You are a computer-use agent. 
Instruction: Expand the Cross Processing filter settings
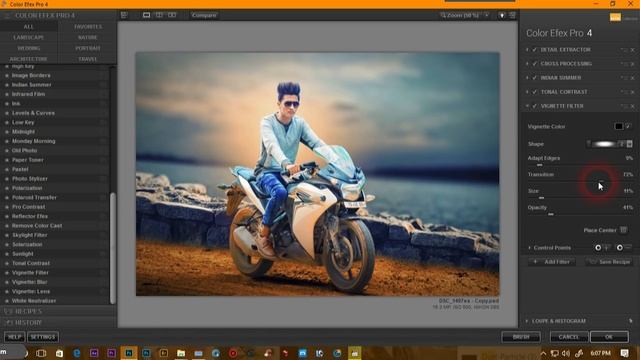527,64
